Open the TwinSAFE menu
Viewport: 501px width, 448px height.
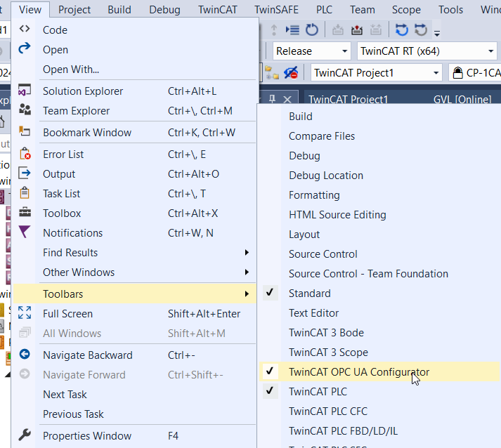click(276, 10)
